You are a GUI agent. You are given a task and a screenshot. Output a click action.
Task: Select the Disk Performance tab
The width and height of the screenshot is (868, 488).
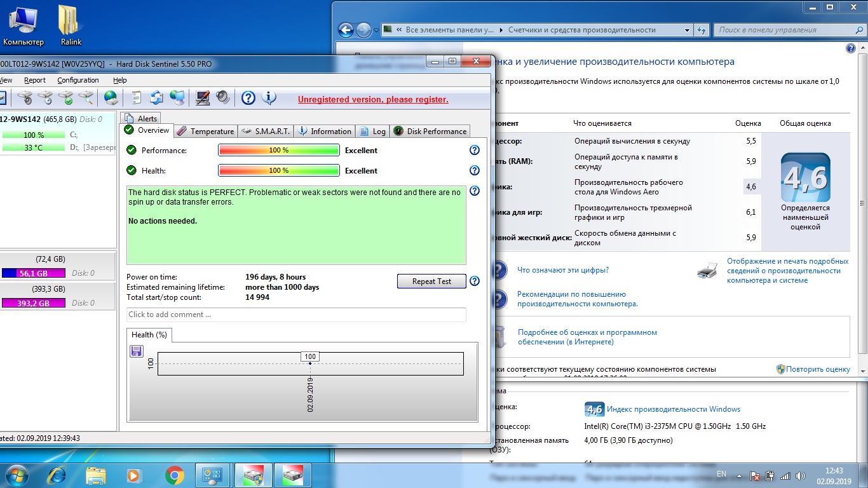430,132
